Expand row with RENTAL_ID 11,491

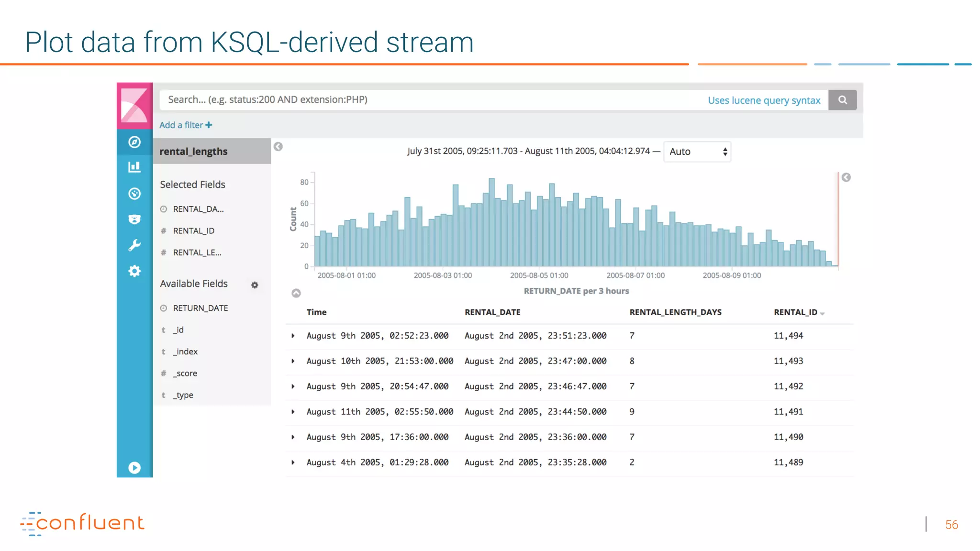coord(293,412)
